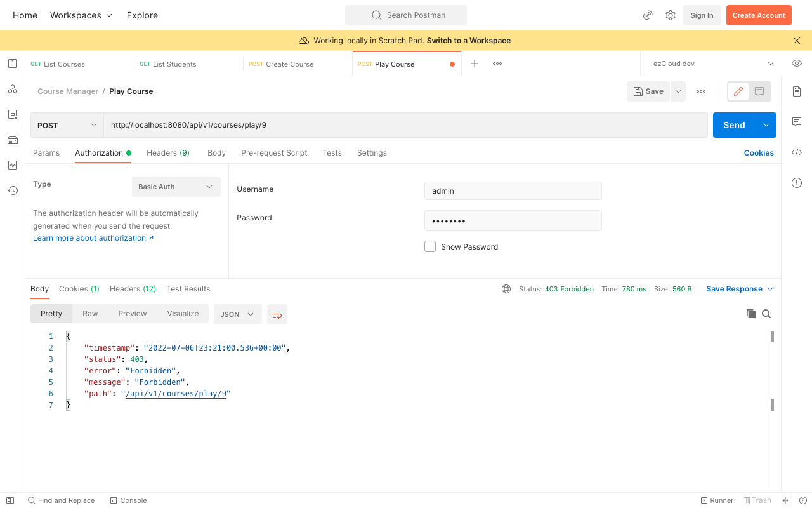812x508 pixels.
Task: Switch to comment mode icon
Action: 759,91
